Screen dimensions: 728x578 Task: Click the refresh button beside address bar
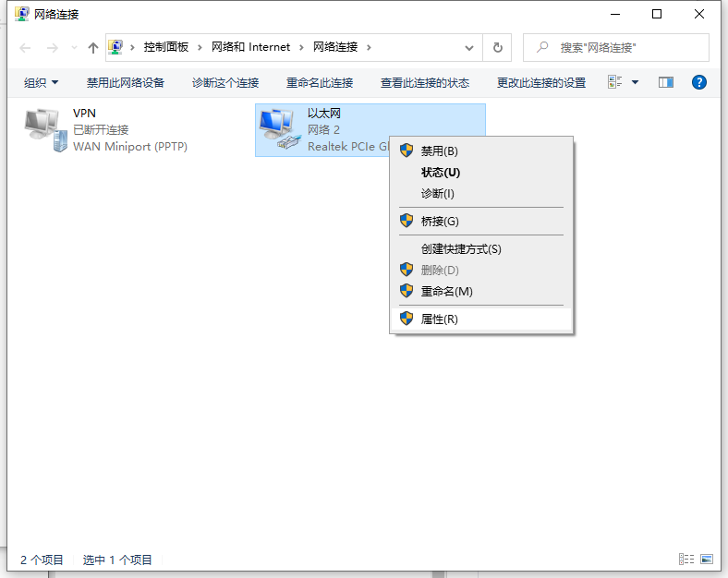(498, 47)
